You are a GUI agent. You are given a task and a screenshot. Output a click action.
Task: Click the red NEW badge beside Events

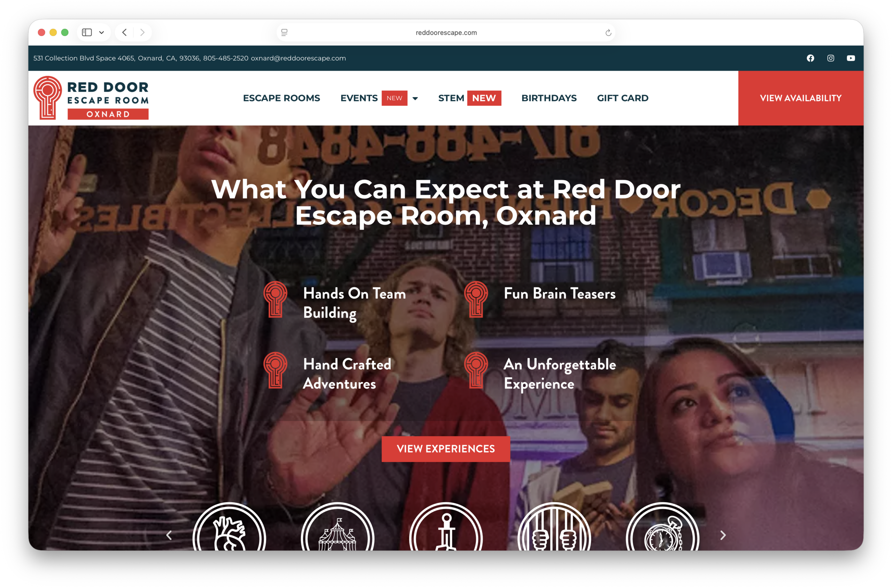(x=394, y=98)
